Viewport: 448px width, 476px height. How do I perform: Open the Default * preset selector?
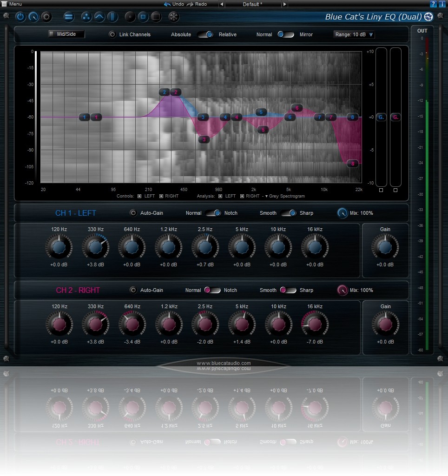point(252,4)
